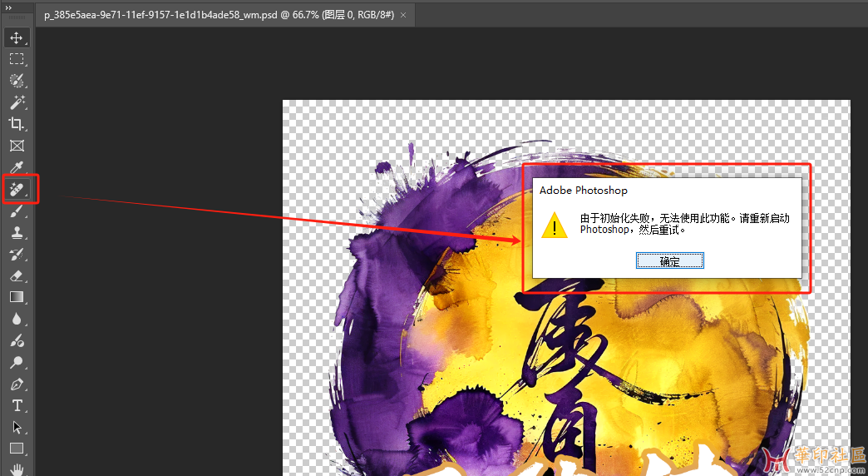
Task: Expand the toolbar with double-arrow icon
Action: (x=8, y=7)
